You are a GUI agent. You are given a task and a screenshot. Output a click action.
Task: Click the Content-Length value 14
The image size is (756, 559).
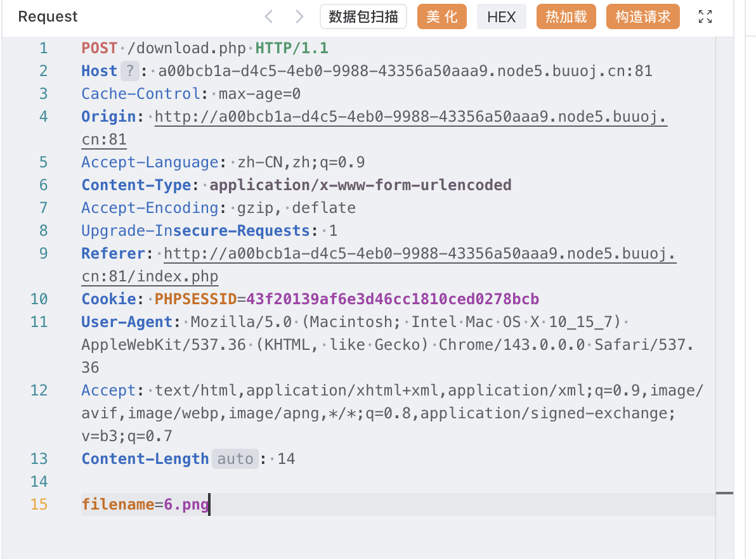pos(287,459)
